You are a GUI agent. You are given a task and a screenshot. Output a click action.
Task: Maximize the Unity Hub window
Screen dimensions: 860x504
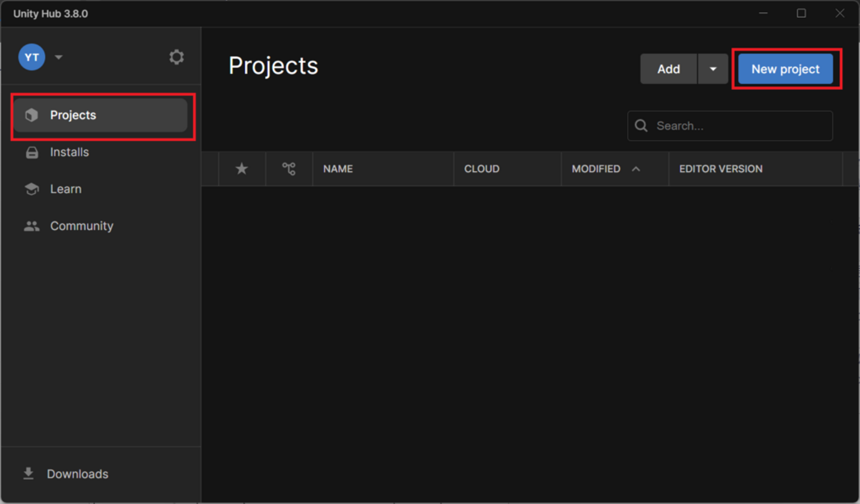(801, 13)
